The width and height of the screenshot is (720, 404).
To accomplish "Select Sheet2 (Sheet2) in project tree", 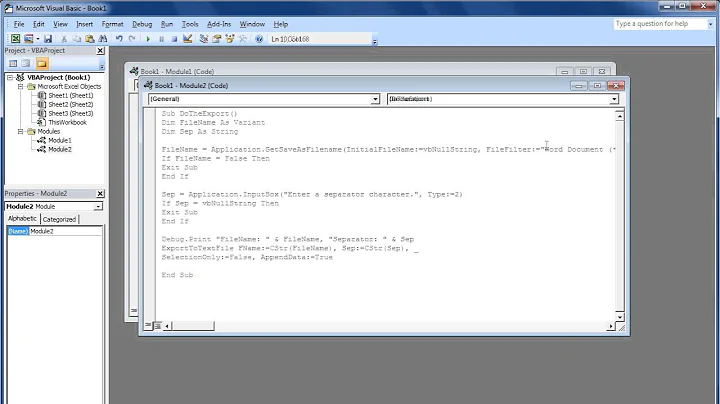I will (70, 104).
